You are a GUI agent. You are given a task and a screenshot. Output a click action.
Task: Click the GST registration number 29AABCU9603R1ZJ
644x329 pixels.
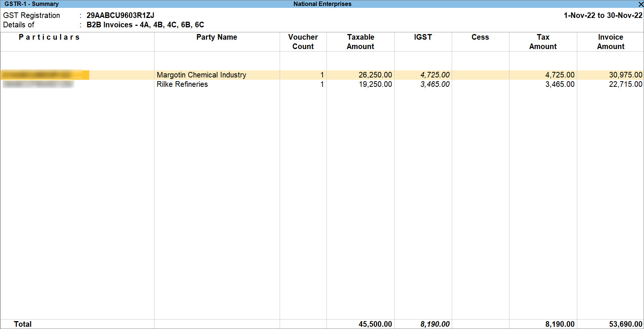pyautogui.click(x=120, y=15)
